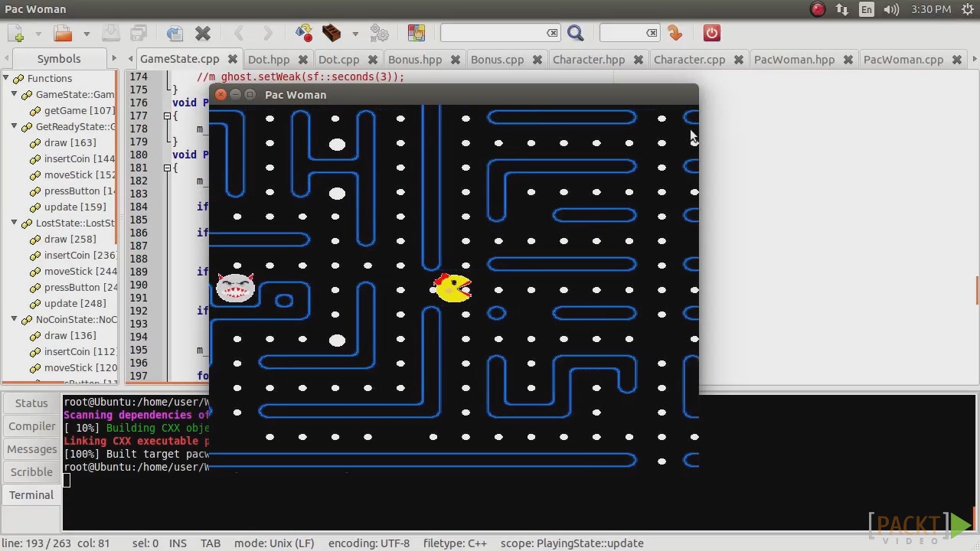Click the sidebar tab scroll right arrow

(114, 59)
